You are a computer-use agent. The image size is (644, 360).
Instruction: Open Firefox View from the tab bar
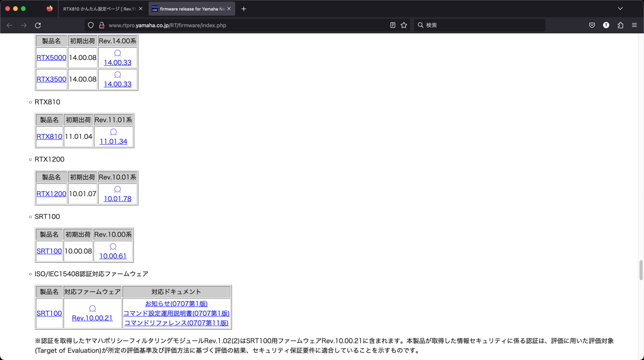[49, 9]
